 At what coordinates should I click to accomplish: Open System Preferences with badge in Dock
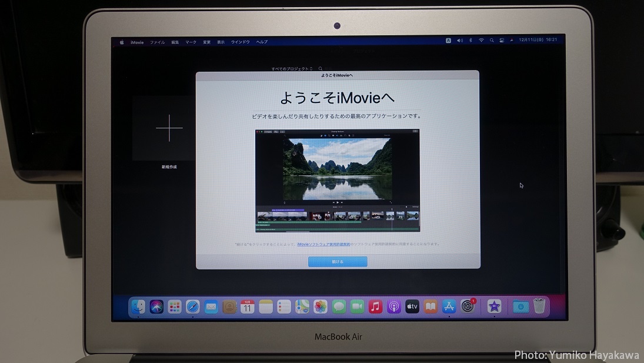click(468, 306)
